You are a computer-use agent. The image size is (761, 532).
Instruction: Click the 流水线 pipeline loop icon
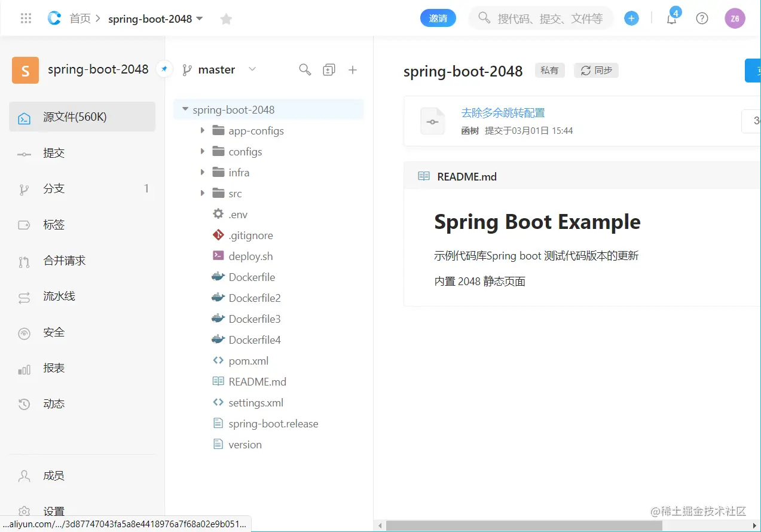(24, 297)
